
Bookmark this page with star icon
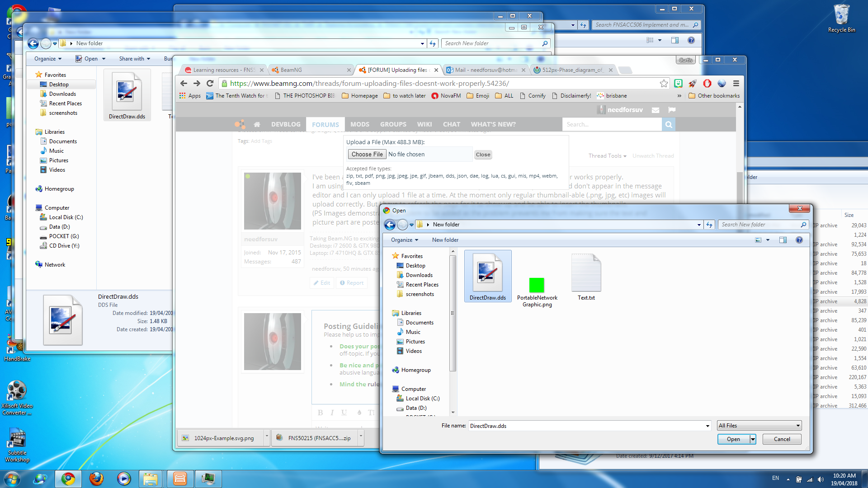[x=664, y=83]
